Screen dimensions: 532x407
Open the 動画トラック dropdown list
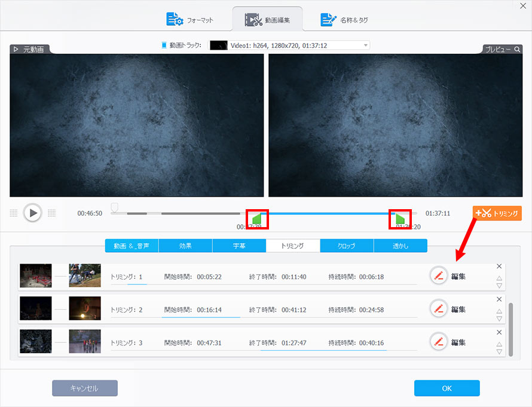coord(365,45)
